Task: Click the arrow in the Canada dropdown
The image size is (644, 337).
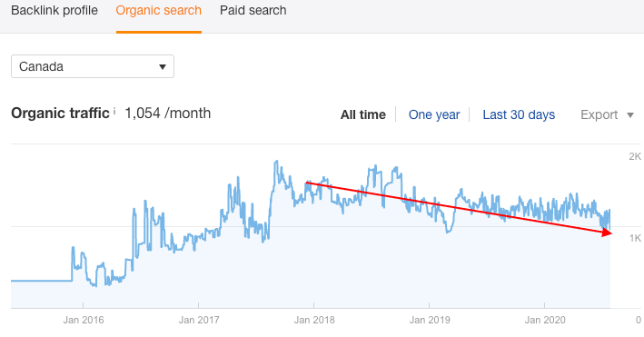Action: click(163, 67)
